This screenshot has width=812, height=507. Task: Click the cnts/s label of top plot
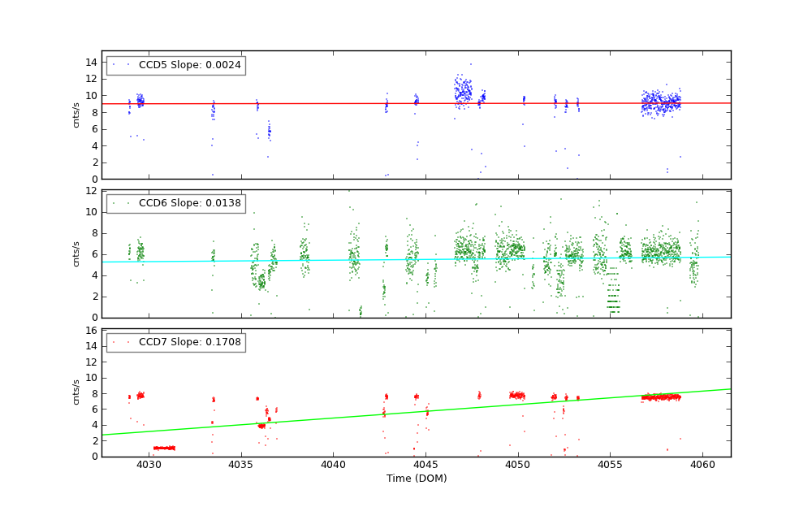tap(76, 115)
